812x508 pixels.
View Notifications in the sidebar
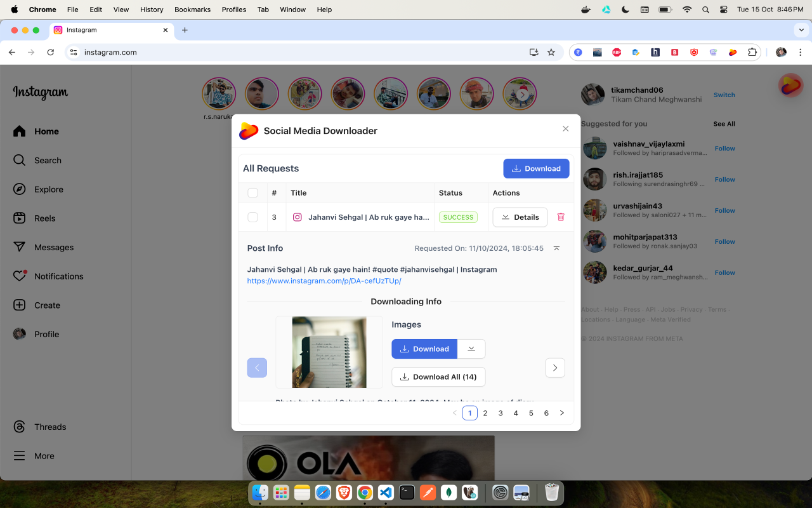pos(58,276)
